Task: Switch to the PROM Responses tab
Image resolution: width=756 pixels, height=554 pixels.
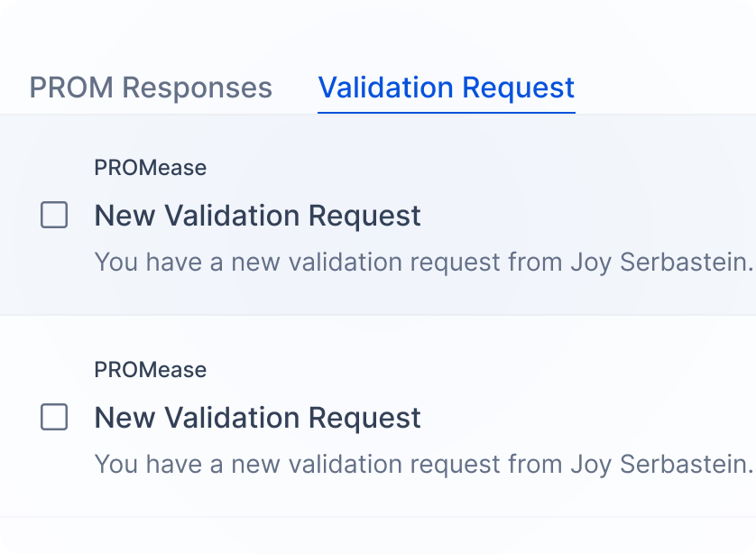Action: click(x=150, y=88)
